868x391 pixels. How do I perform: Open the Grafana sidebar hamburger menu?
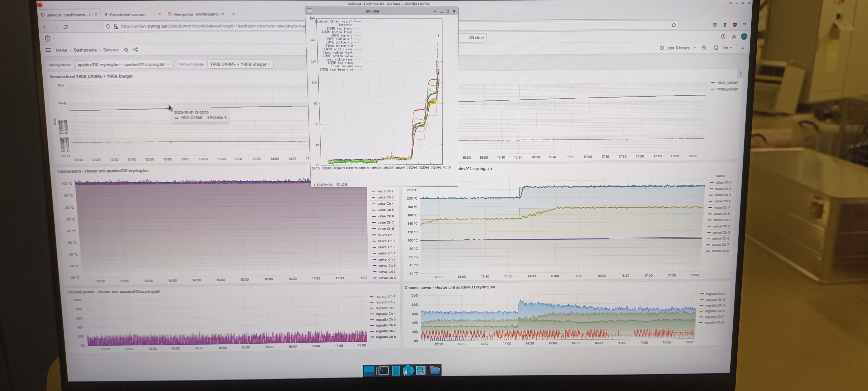click(48, 50)
